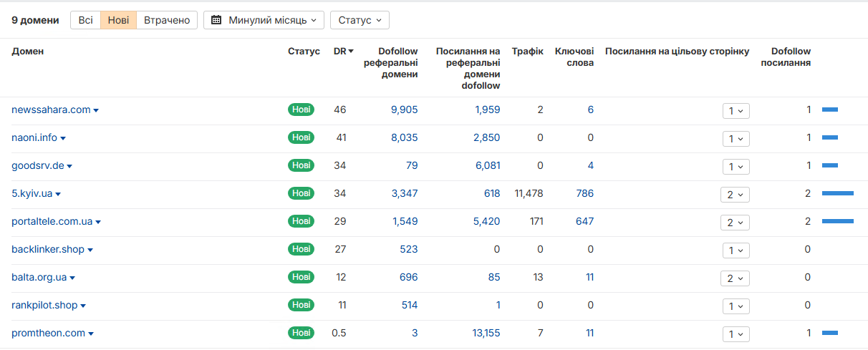Click the Домен column header

pos(28,52)
